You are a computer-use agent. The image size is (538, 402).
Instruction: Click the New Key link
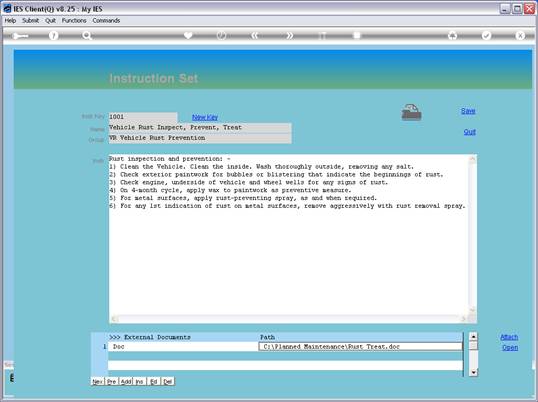coord(205,117)
